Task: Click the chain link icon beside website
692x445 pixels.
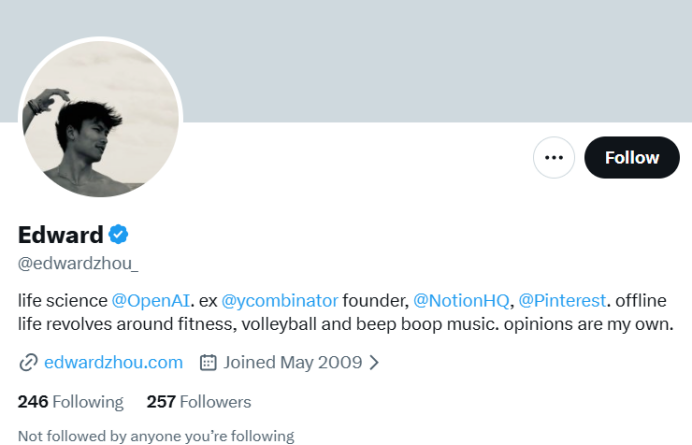Action: click(28, 362)
